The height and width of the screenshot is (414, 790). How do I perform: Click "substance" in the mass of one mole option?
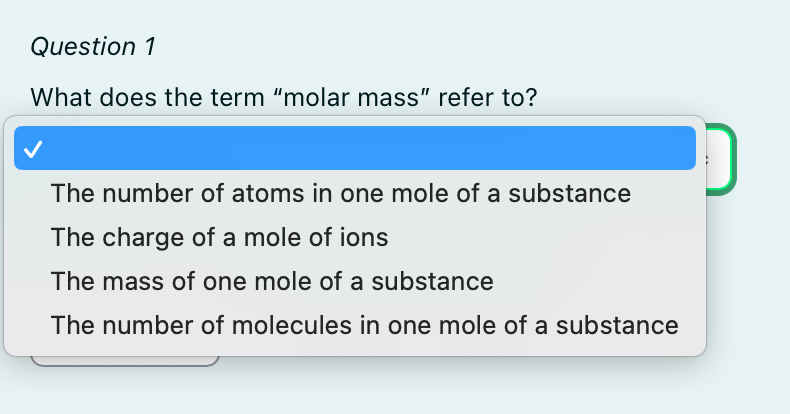[432, 281]
